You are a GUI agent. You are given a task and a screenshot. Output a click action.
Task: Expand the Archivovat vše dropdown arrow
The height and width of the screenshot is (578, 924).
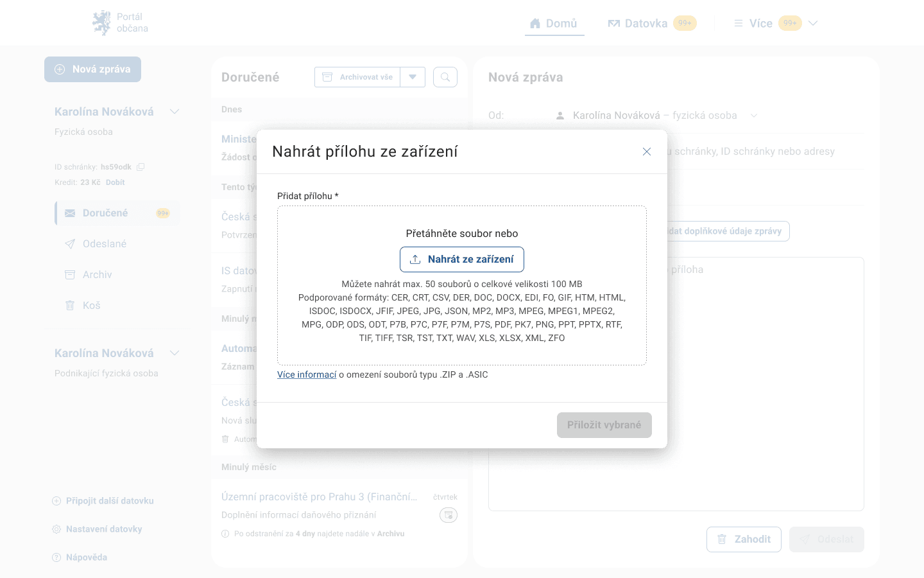413,77
